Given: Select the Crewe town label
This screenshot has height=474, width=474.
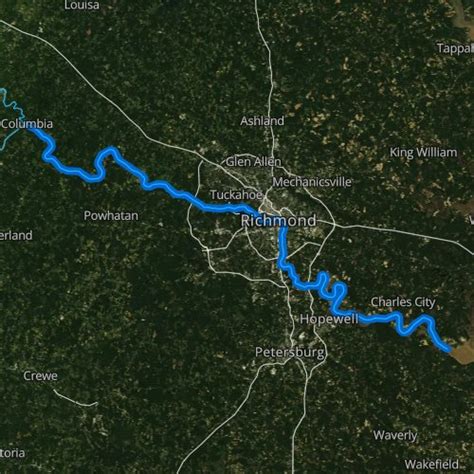Looking at the screenshot, I should [x=40, y=376].
